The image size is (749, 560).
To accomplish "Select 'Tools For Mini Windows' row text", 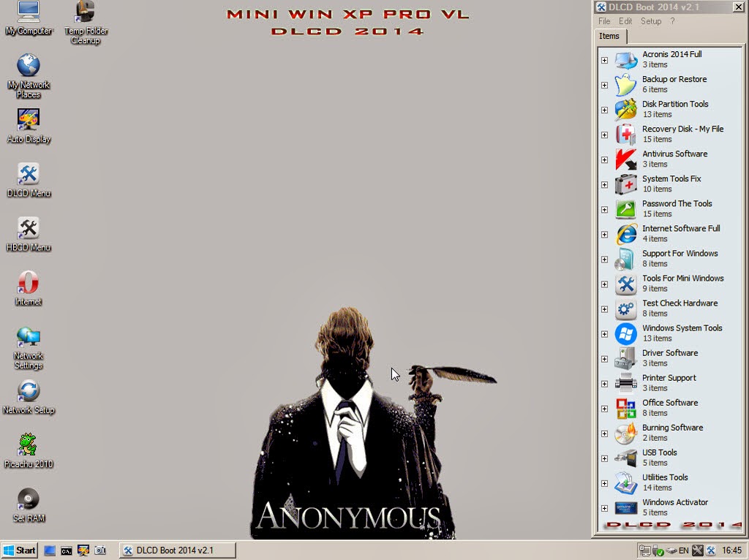I will click(682, 279).
